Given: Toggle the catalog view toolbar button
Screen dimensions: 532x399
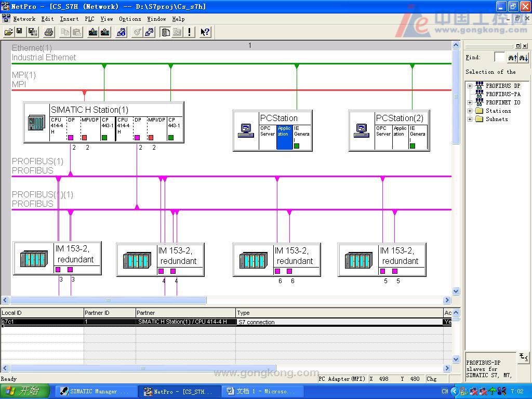Looking at the screenshot, I should point(166,32).
